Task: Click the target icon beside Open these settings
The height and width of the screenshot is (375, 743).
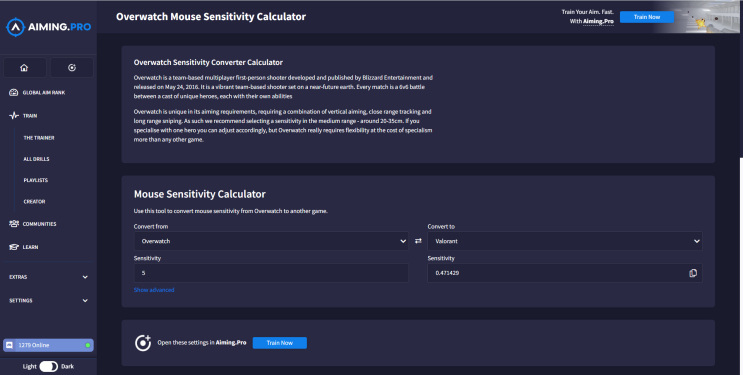Action: pyautogui.click(x=143, y=343)
